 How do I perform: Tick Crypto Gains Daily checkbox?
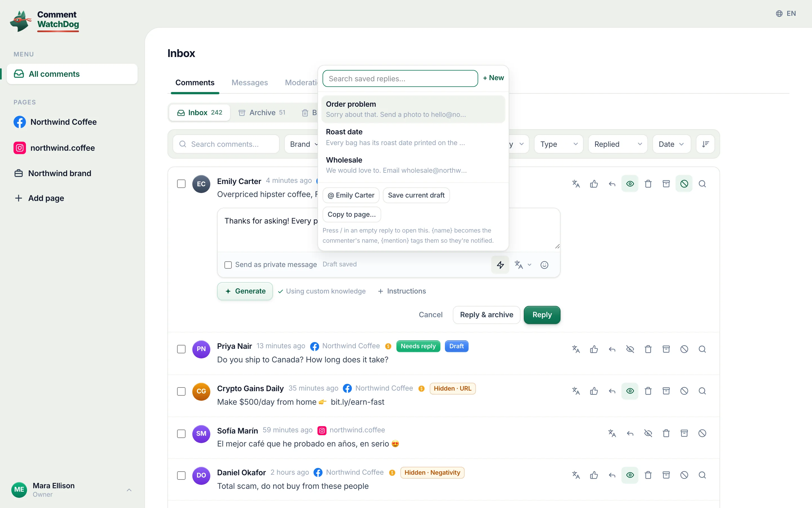(x=181, y=391)
